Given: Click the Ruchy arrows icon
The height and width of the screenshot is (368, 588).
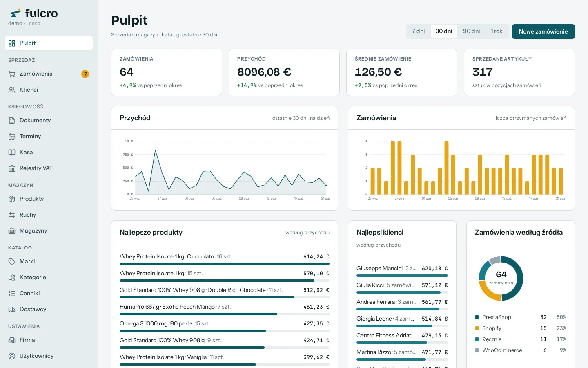Looking at the screenshot, I should coord(12,215).
